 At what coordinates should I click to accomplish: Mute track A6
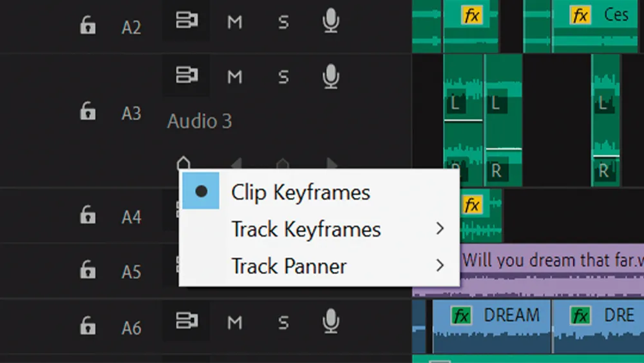[235, 320]
